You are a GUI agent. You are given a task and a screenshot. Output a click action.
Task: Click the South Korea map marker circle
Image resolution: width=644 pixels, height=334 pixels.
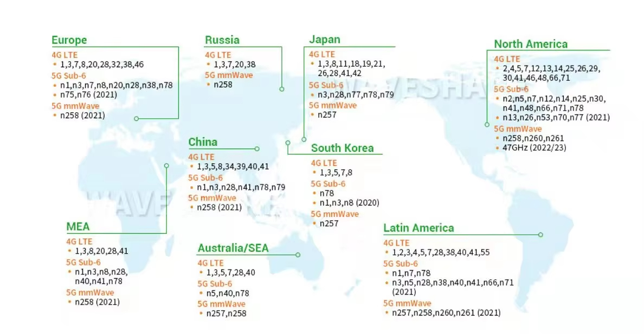[x=287, y=143]
